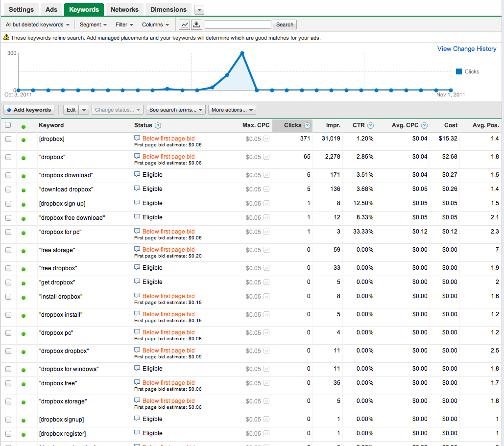Click bid graph icon for "dropbox" phrase row
The height and width of the screenshot is (446, 504).
[x=266, y=157]
